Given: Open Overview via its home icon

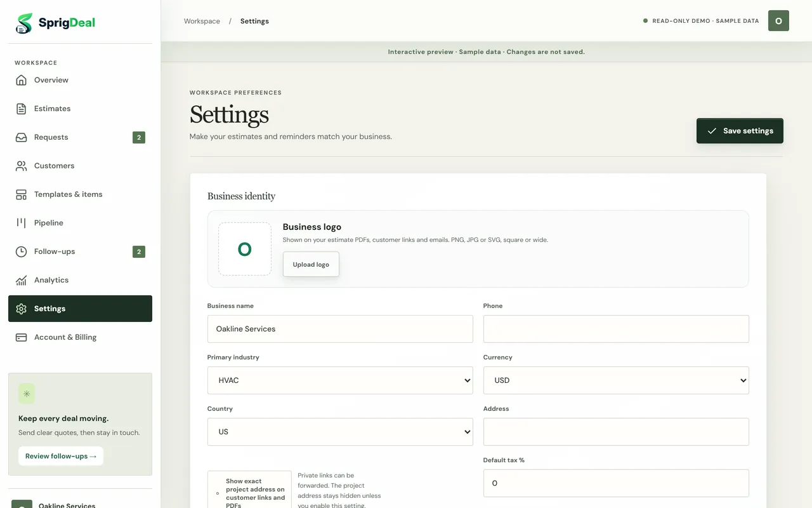Looking at the screenshot, I should [22, 80].
